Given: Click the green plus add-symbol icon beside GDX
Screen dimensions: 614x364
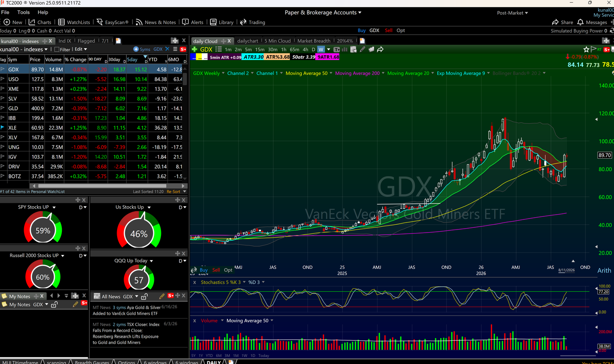Looking at the screenshot, I should (x=195, y=49).
